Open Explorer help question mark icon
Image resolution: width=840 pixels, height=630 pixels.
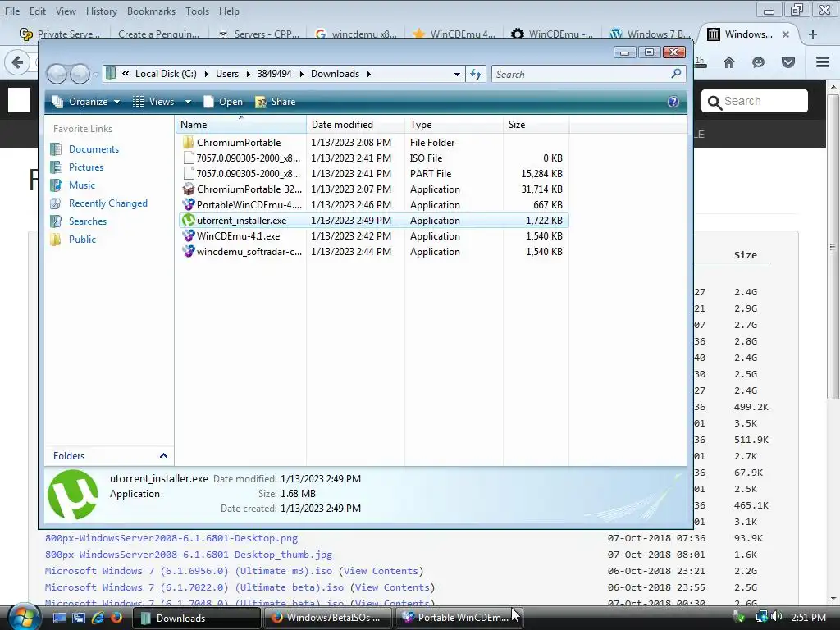pos(673,102)
